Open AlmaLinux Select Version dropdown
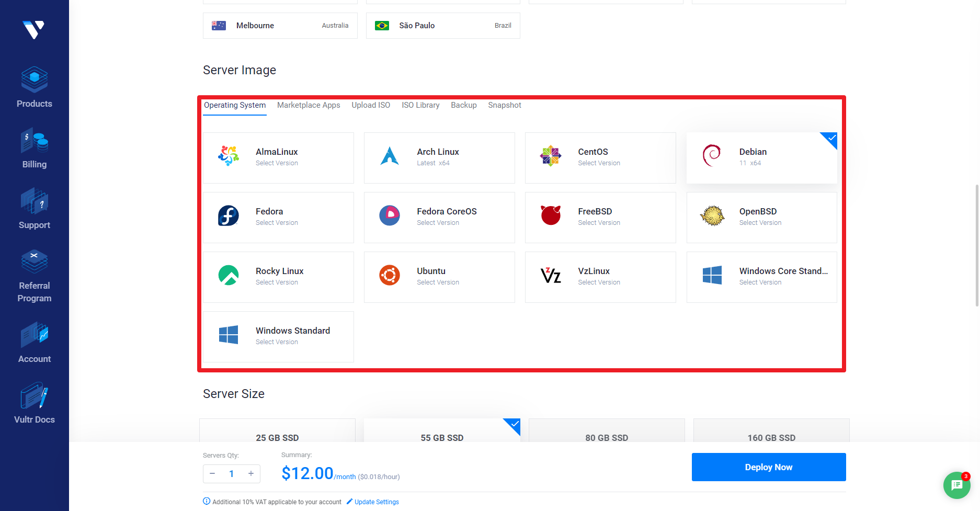 pos(277,163)
